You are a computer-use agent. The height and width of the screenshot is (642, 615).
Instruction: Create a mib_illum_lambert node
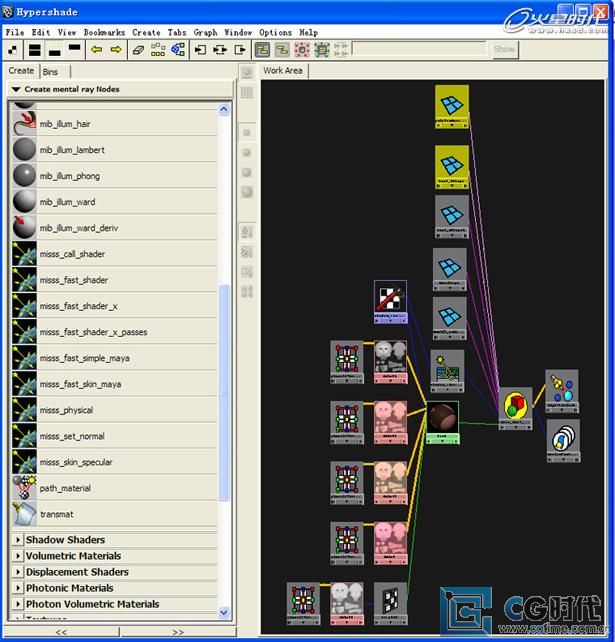115,150
